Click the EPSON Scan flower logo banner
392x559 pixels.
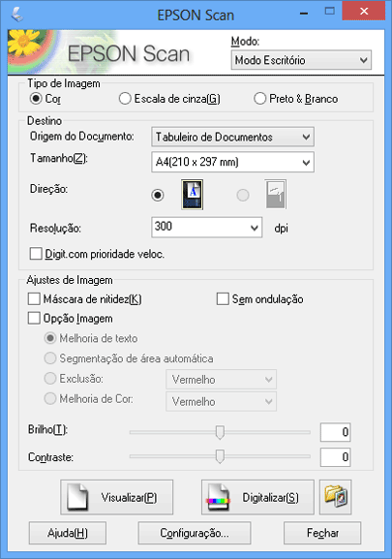(x=102, y=52)
